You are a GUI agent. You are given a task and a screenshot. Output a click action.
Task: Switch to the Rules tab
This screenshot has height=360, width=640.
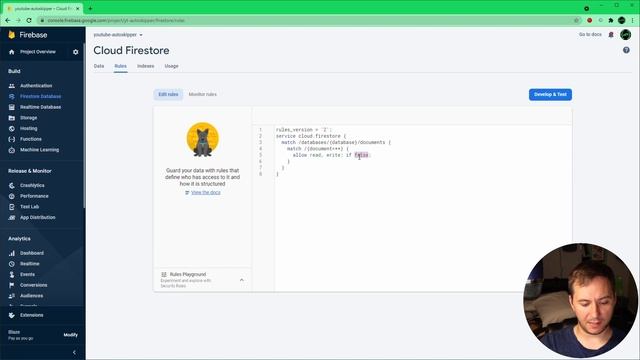pos(120,66)
